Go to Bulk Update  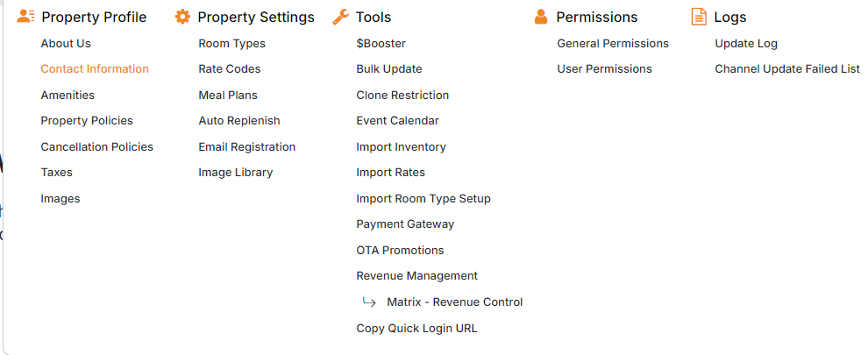(x=388, y=69)
